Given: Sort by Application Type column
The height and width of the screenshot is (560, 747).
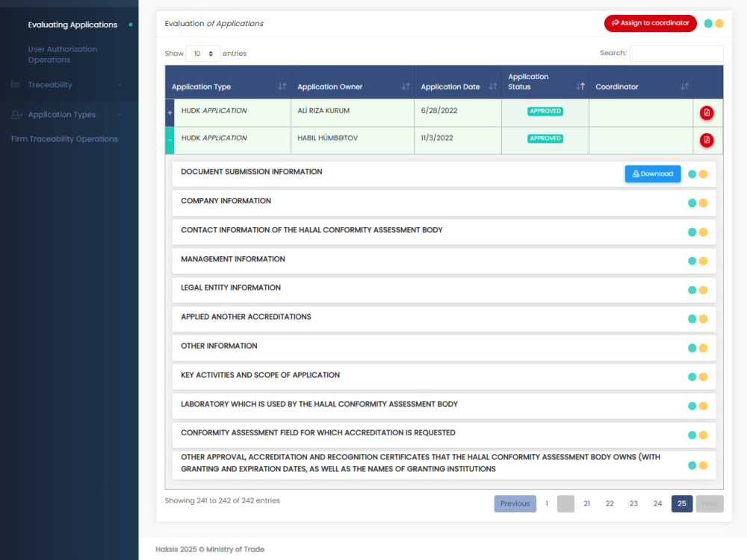Looking at the screenshot, I should coord(229,82).
